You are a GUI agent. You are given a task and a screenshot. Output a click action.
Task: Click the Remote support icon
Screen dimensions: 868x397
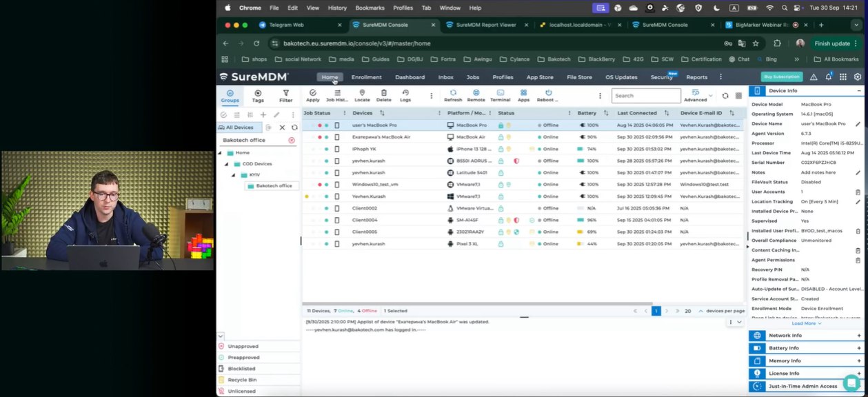pyautogui.click(x=476, y=95)
